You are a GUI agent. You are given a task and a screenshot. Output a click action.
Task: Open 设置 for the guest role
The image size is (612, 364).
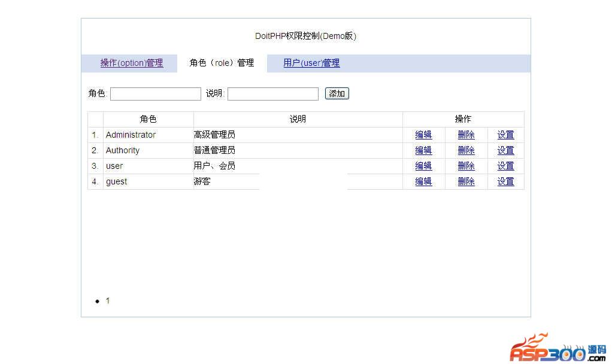pos(505,182)
